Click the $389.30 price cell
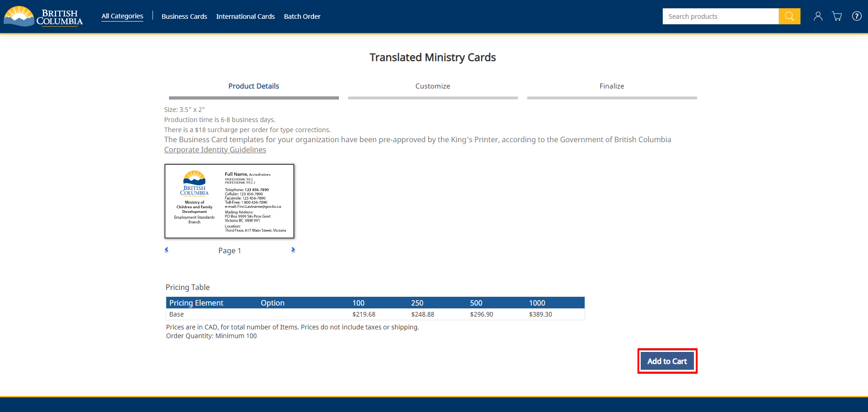This screenshot has width=868, height=412. click(541, 314)
